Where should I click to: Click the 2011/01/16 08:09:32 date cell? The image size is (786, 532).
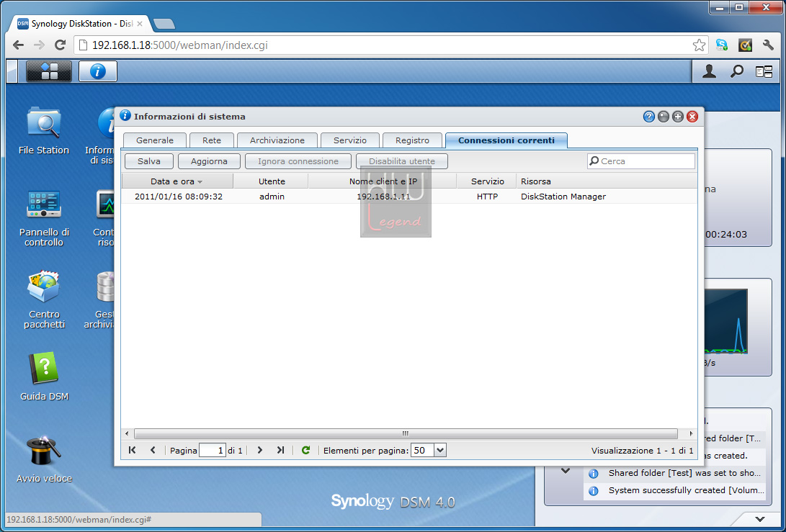click(x=179, y=197)
